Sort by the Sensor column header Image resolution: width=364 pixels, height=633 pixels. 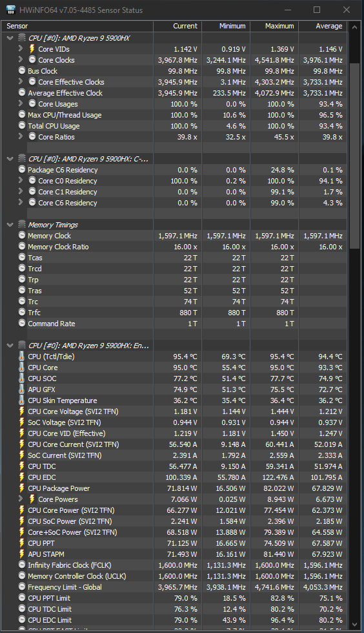tap(77, 26)
